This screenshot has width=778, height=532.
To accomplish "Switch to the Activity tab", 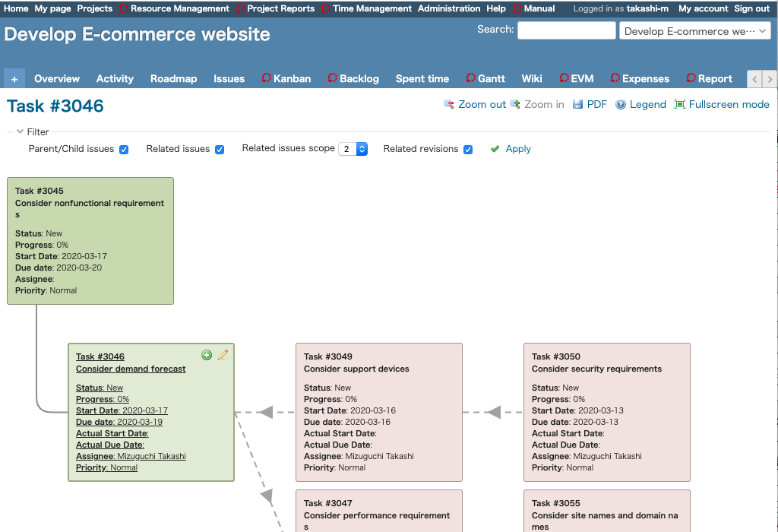I will 115,79.
